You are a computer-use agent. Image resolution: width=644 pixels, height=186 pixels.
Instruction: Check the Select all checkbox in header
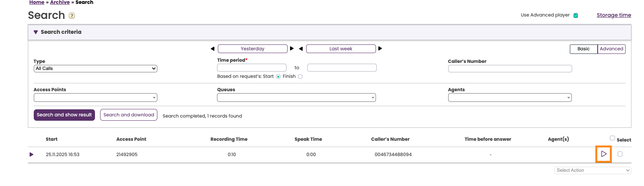point(612,138)
